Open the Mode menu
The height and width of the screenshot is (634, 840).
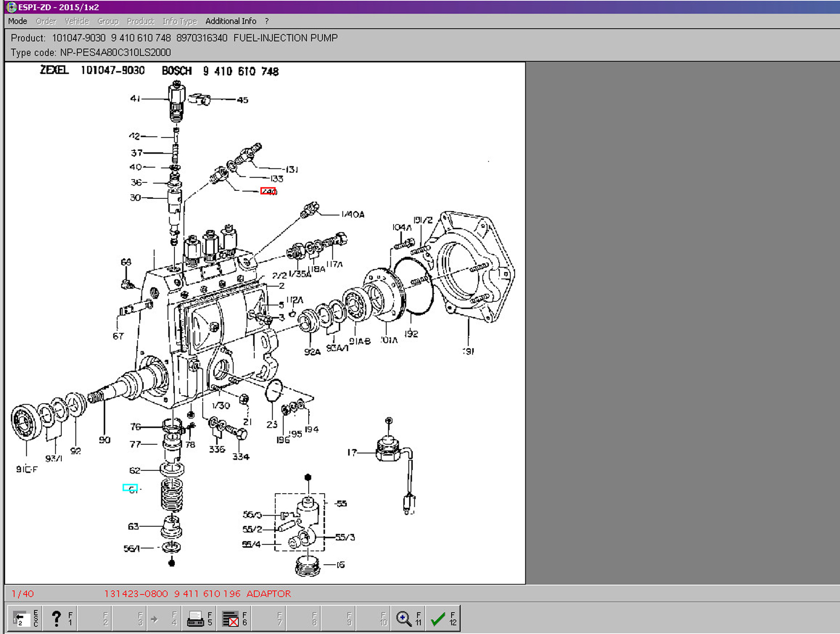[x=18, y=21]
